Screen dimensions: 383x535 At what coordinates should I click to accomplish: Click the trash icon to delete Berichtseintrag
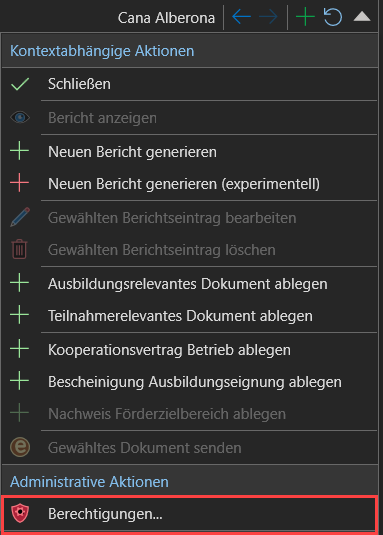tap(19, 249)
